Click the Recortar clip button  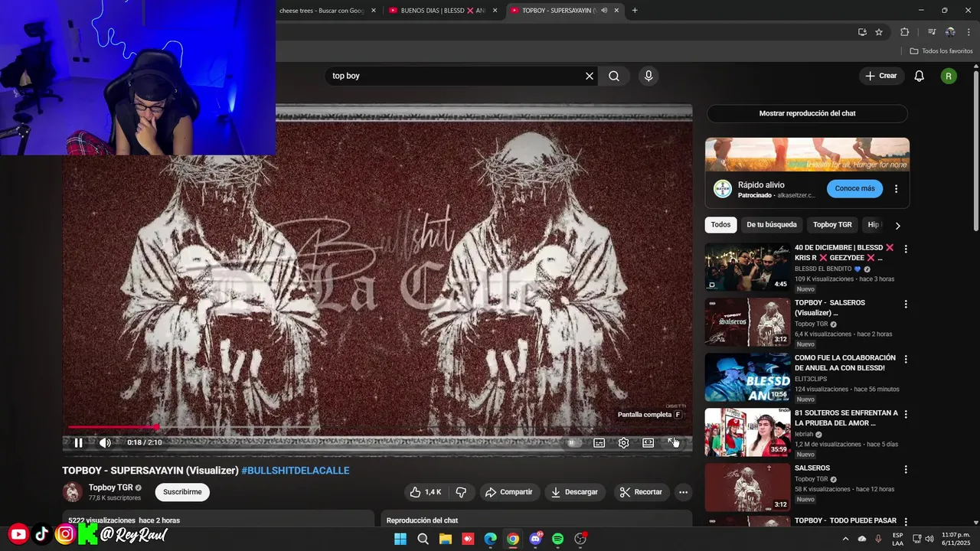[x=641, y=492]
